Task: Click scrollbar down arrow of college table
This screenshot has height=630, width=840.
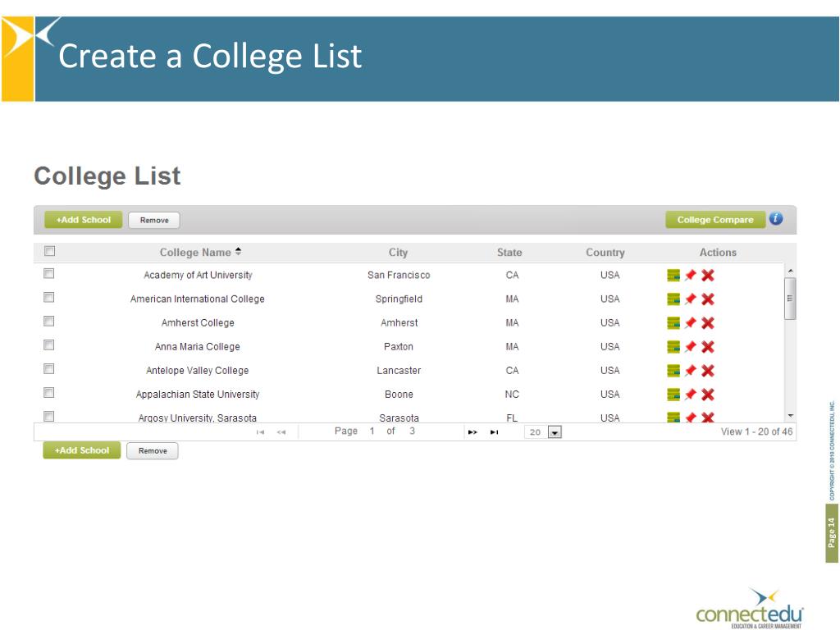Action: point(791,416)
